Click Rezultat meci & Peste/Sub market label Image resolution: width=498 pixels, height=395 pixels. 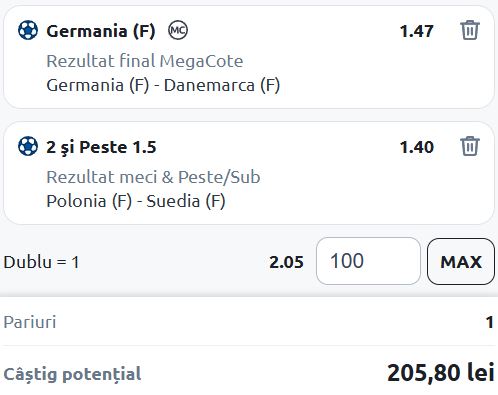(x=153, y=177)
